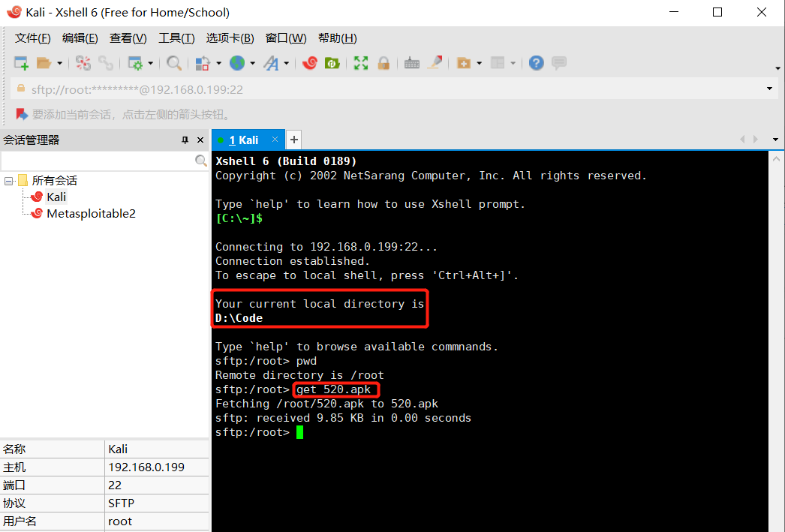This screenshot has height=532, width=785.
Task: Click the Open session folder icon
Action: point(44,63)
